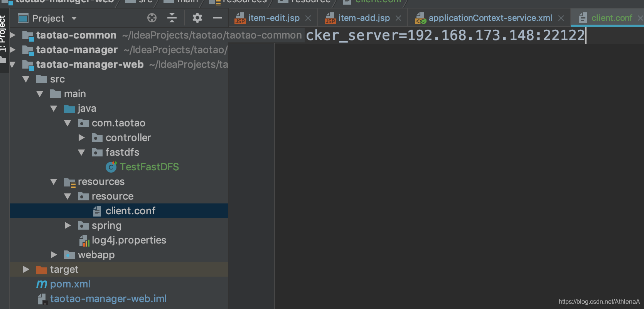Collapse the resources folder
The width and height of the screenshot is (644, 309).
[x=54, y=182]
